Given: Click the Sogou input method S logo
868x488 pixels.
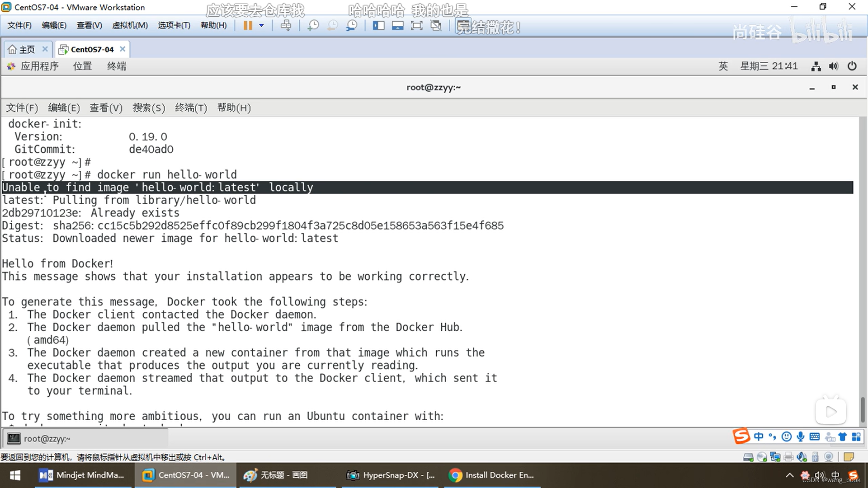Looking at the screenshot, I should click(741, 436).
